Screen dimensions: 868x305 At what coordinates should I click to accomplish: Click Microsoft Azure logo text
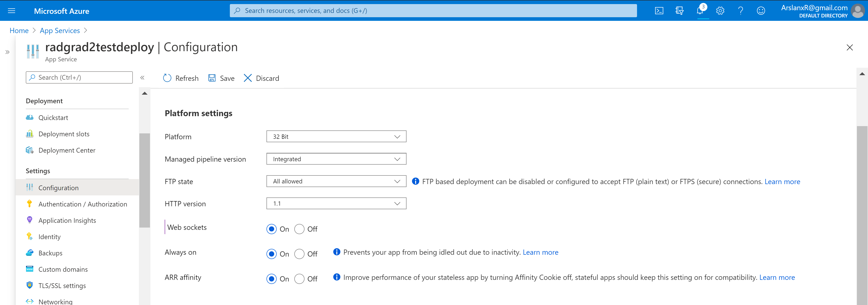tap(62, 11)
